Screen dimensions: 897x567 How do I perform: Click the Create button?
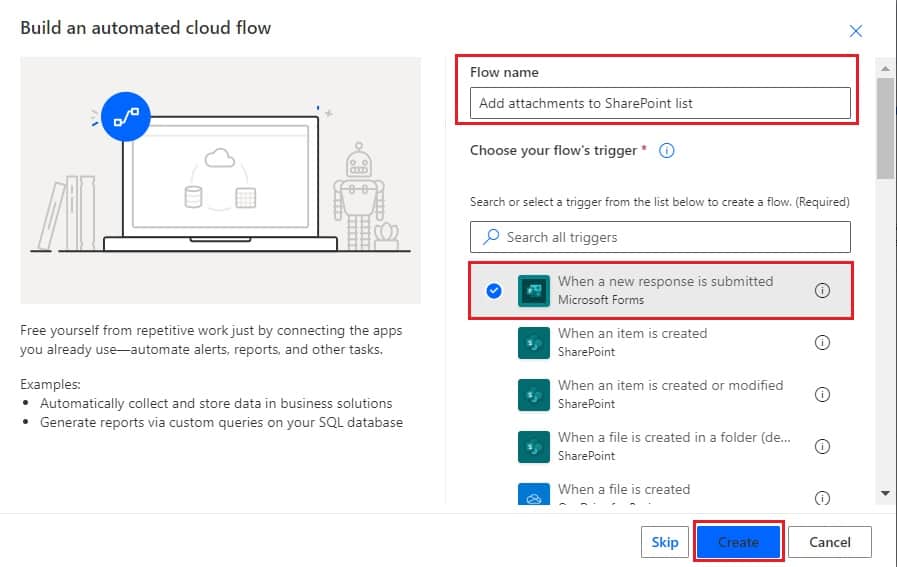click(739, 542)
